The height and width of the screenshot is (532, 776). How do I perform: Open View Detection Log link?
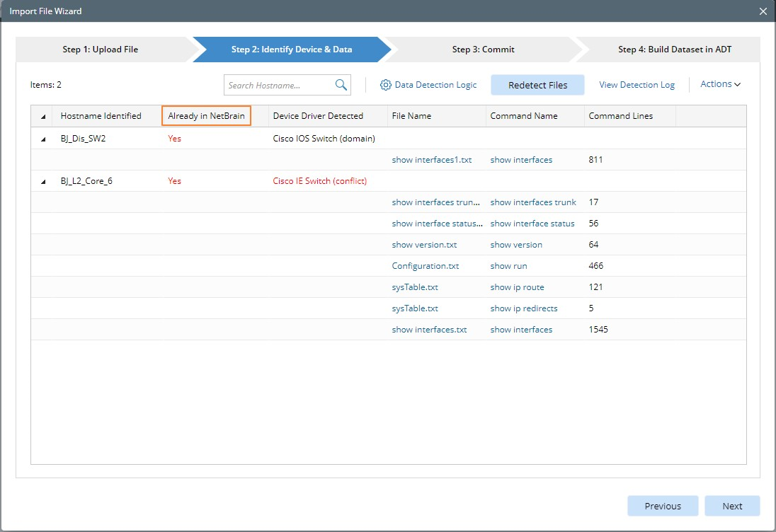637,85
